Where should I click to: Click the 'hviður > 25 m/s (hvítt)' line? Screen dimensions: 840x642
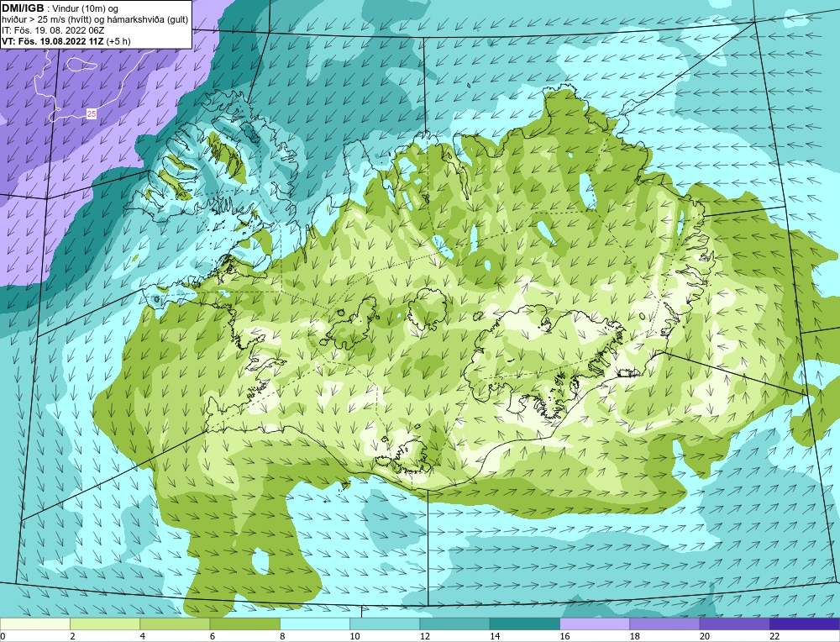45,20
